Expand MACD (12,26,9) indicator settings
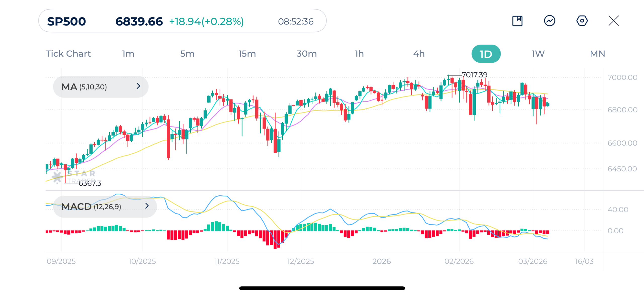 147,206
